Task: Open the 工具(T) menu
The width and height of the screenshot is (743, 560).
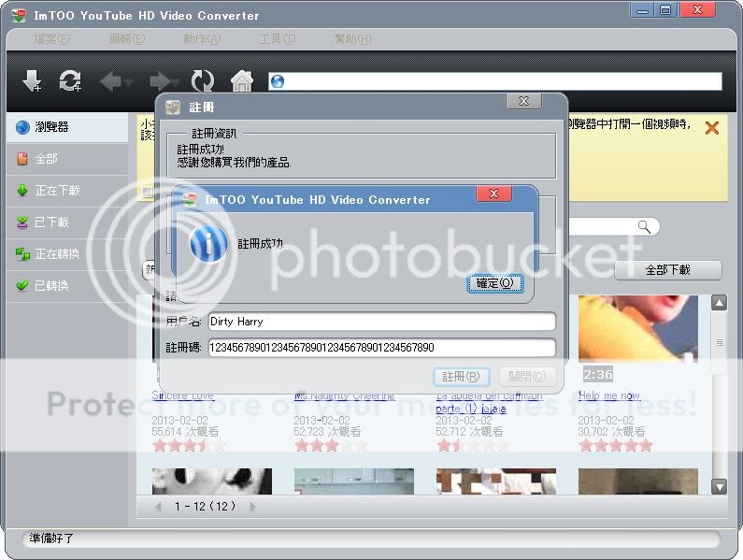Action: 278,39
